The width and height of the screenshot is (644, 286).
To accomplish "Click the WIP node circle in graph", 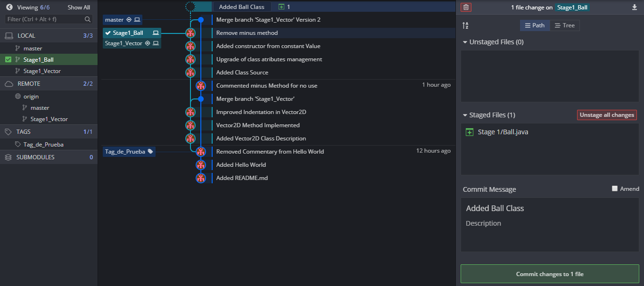I will 190,7.
